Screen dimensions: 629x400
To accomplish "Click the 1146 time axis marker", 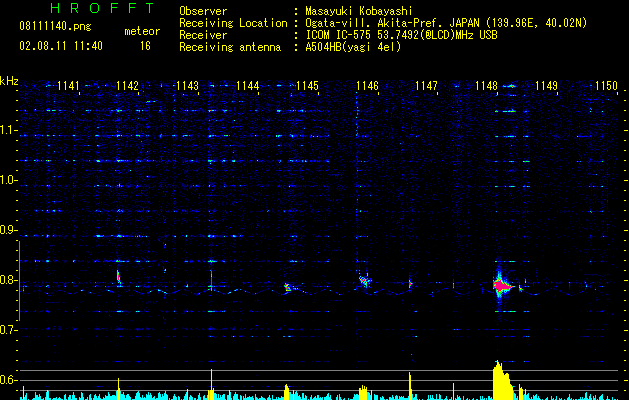I will pos(367,85).
